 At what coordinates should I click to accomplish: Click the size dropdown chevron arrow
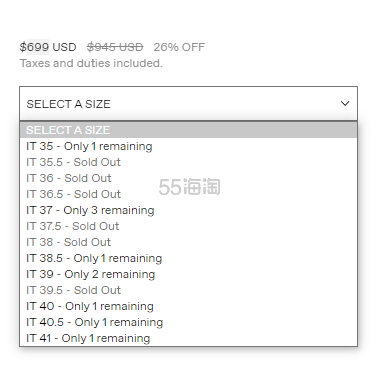(x=345, y=104)
